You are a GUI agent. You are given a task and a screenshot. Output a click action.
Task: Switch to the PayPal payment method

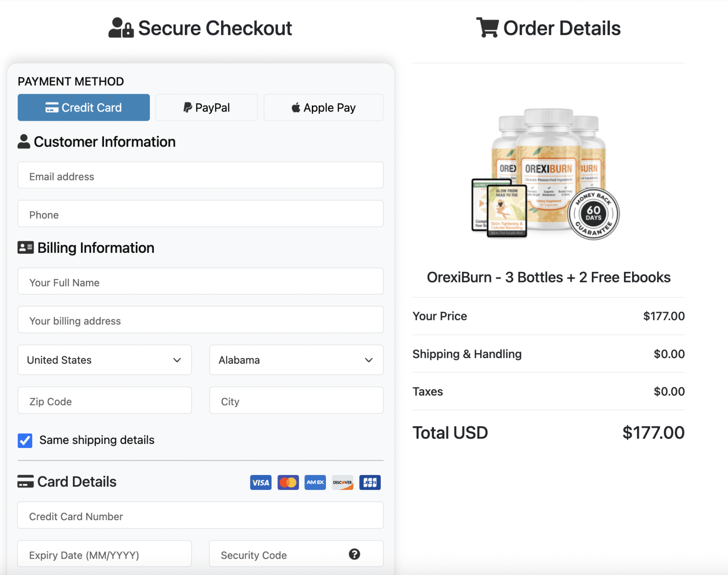[x=206, y=107]
